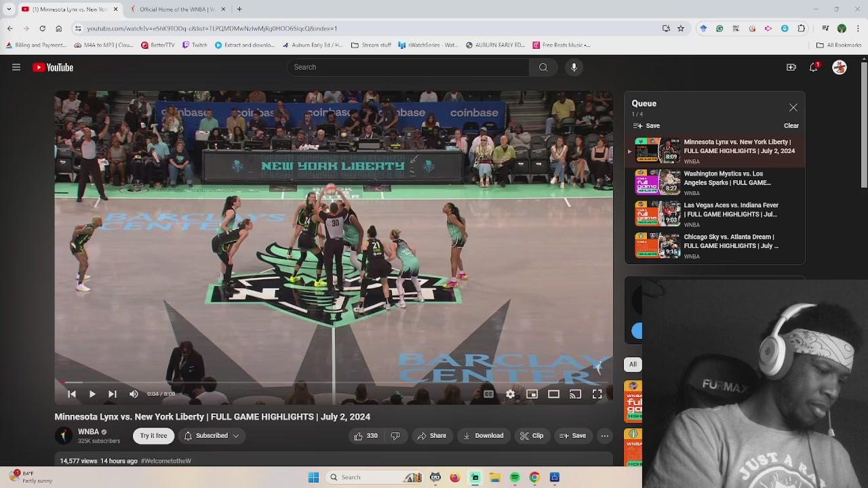Viewport: 868px width, 488px height.
Task: Click the Download button
Action: click(x=483, y=436)
